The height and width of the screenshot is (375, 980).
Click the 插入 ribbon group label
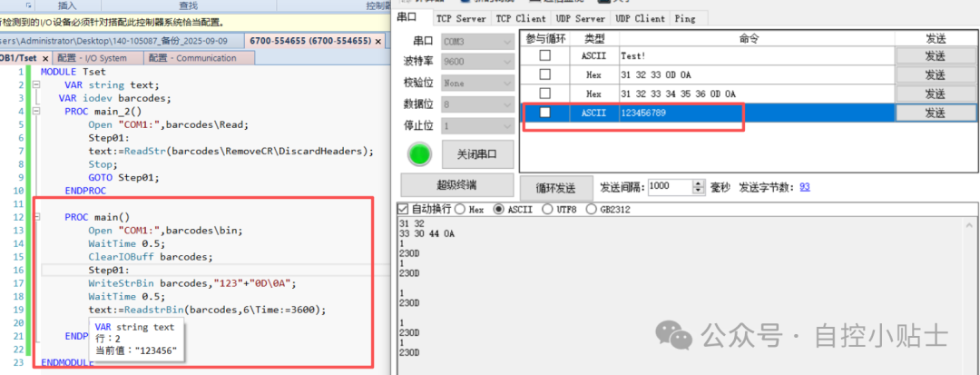[67, 5]
